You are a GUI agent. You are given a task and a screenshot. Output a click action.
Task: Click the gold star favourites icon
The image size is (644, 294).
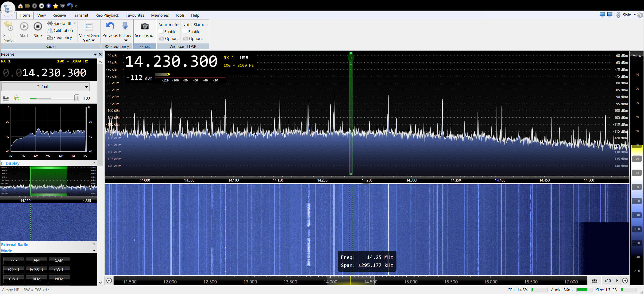click(x=55, y=6)
